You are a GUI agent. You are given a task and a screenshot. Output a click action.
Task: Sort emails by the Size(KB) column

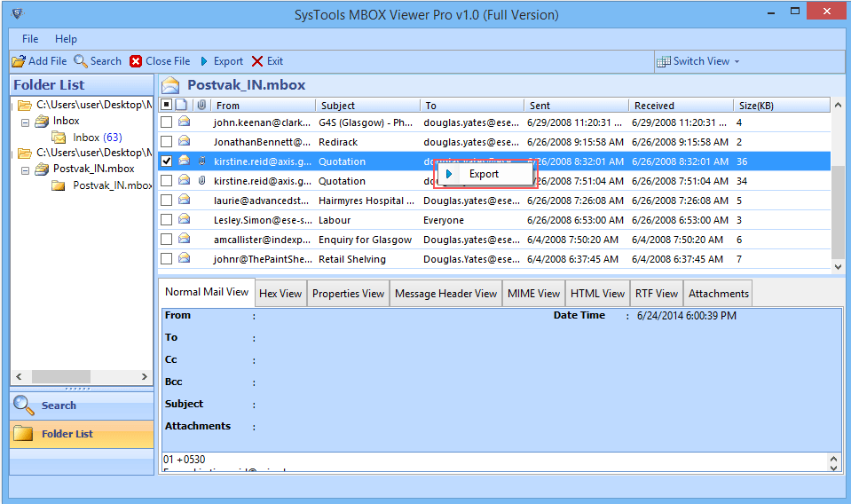pyautogui.click(x=782, y=106)
